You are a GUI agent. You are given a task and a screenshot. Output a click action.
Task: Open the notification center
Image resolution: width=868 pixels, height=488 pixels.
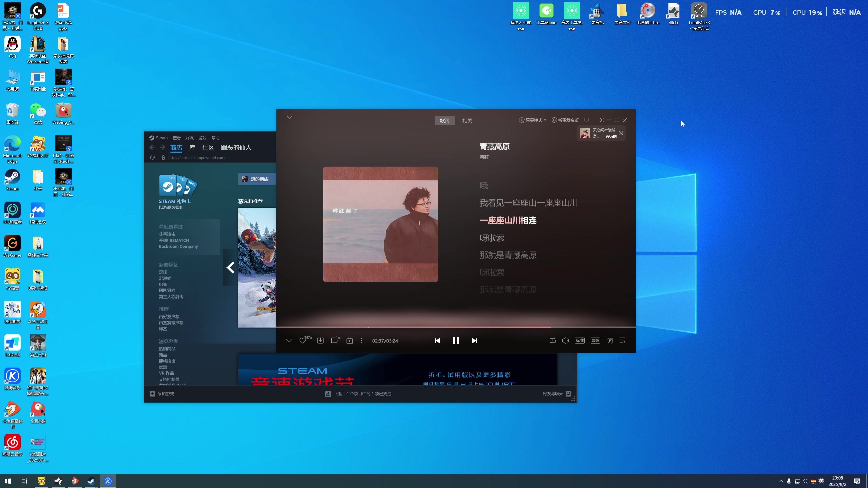point(857,481)
